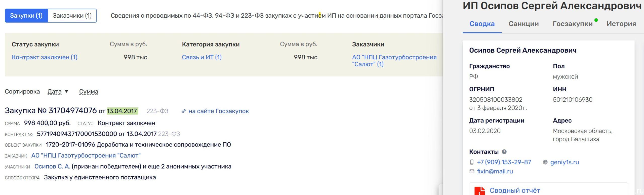Open the Дата sort dropdown arrow
Image resolution: width=644 pixels, height=195 pixels.
[x=66, y=91]
